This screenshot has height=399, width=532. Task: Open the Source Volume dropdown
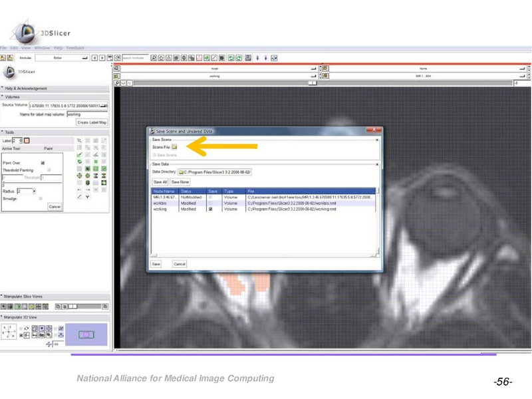tap(68, 106)
